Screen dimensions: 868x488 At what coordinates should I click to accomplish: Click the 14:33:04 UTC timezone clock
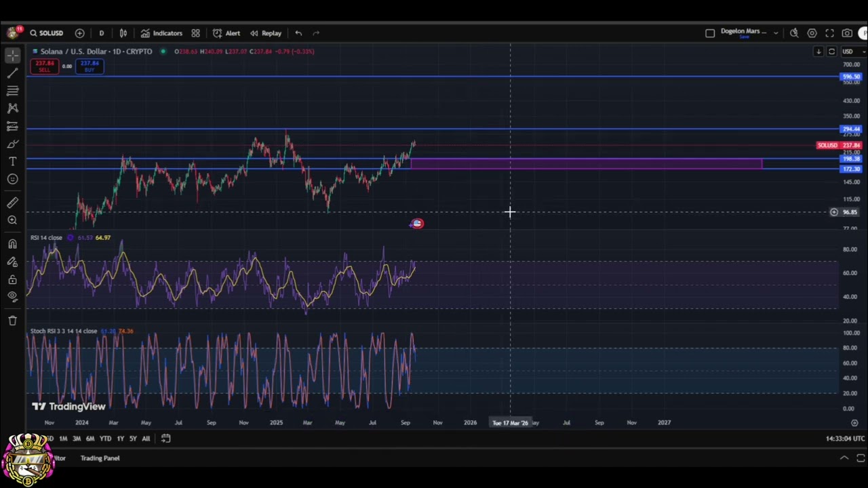846,439
